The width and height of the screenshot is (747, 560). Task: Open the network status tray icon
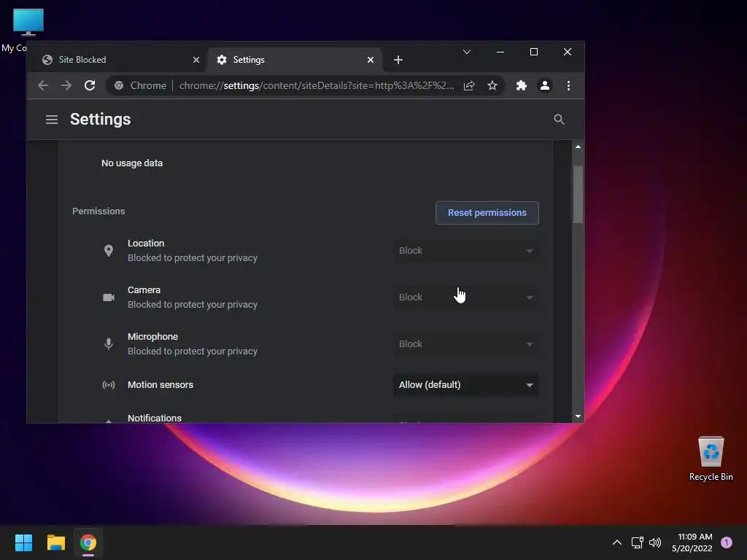[637, 542]
